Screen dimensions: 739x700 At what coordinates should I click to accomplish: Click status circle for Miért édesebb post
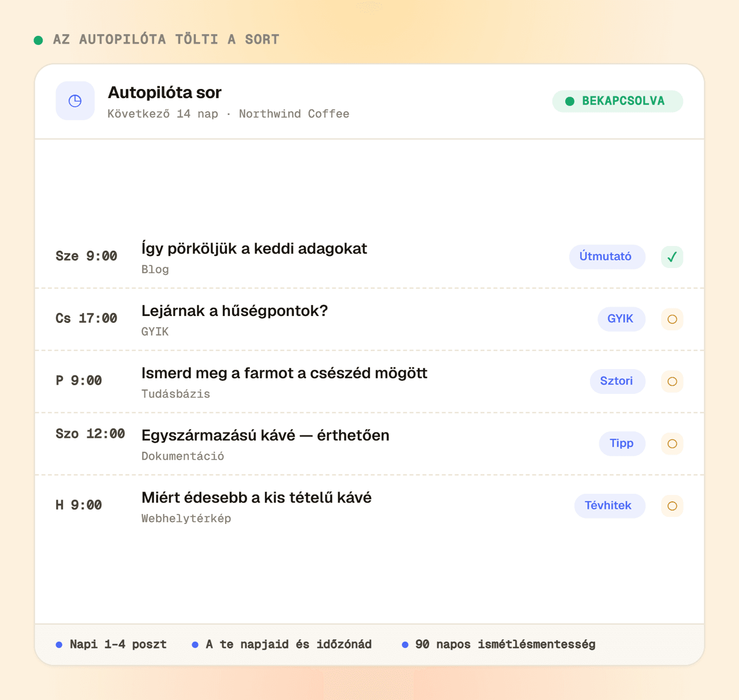click(672, 506)
